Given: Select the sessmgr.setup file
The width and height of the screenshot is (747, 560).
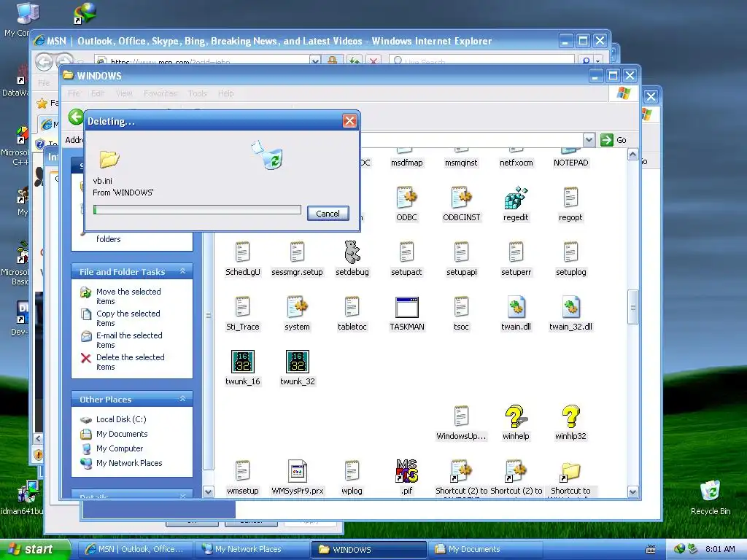Looking at the screenshot, I should (x=297, y=252).
